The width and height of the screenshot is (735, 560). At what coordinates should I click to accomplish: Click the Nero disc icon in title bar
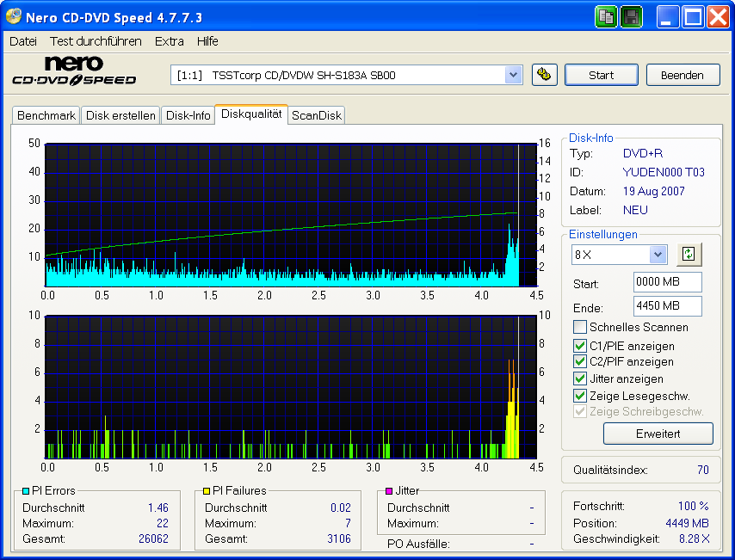(x=14, y=17)
